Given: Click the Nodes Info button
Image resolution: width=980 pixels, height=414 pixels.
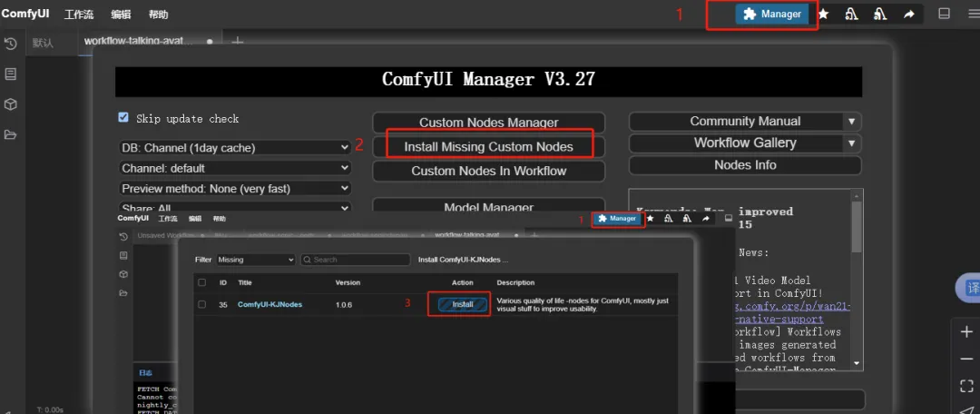Looking at the screenshot, I should [745, 165].
